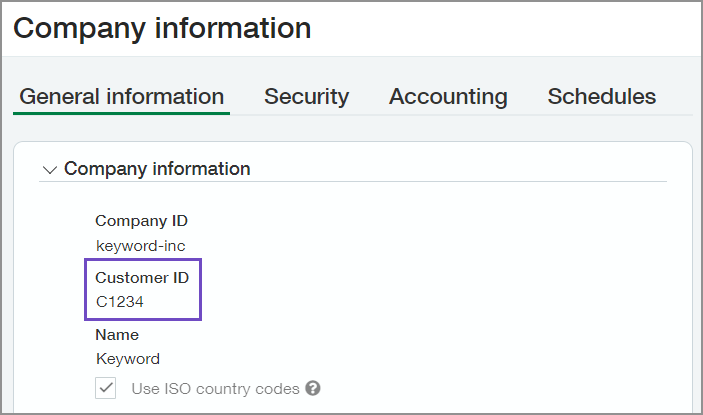This screenshot has width=703, height=415.
Task: Collapse the Company information section chevron
Action: pos(50,170)
